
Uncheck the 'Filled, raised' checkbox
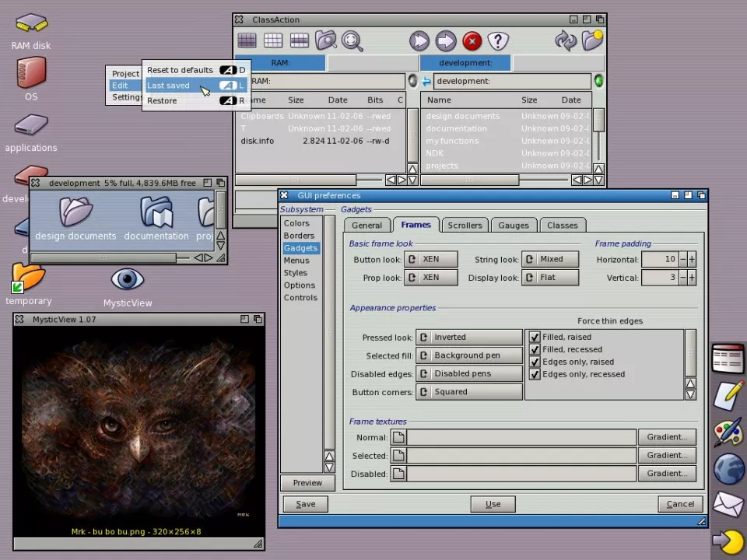tap(535, 338)
